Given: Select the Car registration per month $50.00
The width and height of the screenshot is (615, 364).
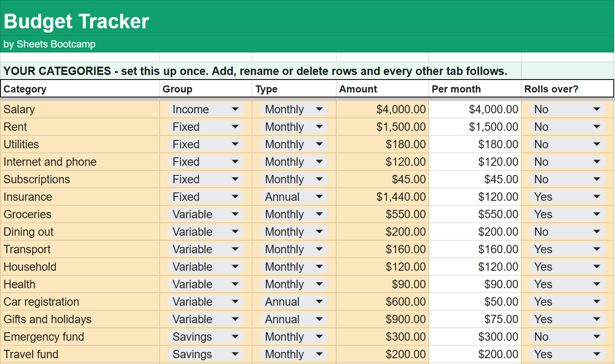Looking at the screenshot, I should coord(475,302).
